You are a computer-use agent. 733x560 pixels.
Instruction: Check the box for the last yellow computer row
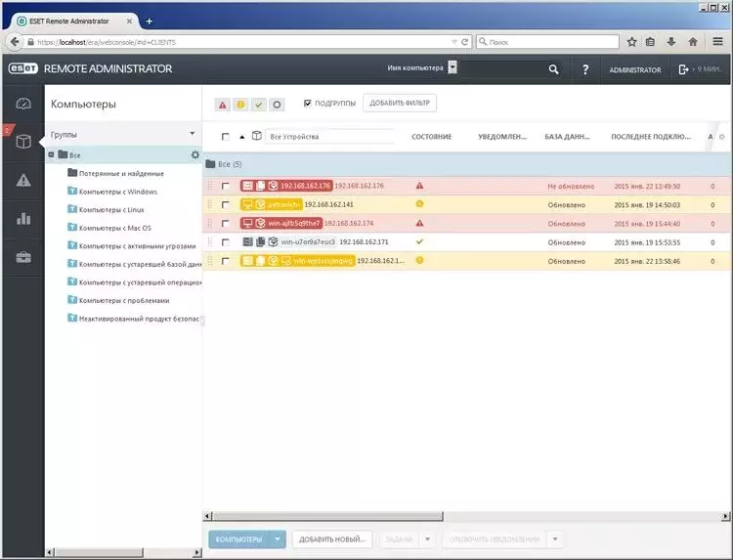226,261
